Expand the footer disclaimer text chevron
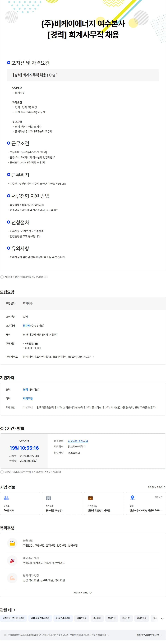166x644 pixels. coord(108,635)
